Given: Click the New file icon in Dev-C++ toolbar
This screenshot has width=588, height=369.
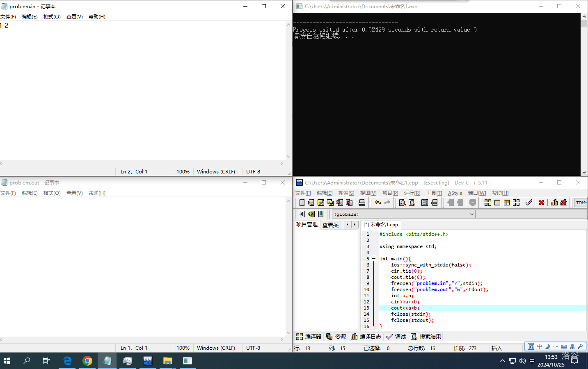Looking at the screenshot, I should (x=302, y=203).
